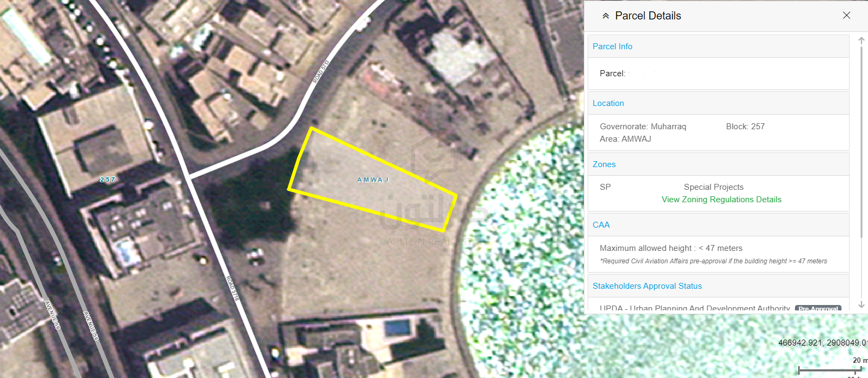Select the yellow outlined parcel on map

coord(373,181)
